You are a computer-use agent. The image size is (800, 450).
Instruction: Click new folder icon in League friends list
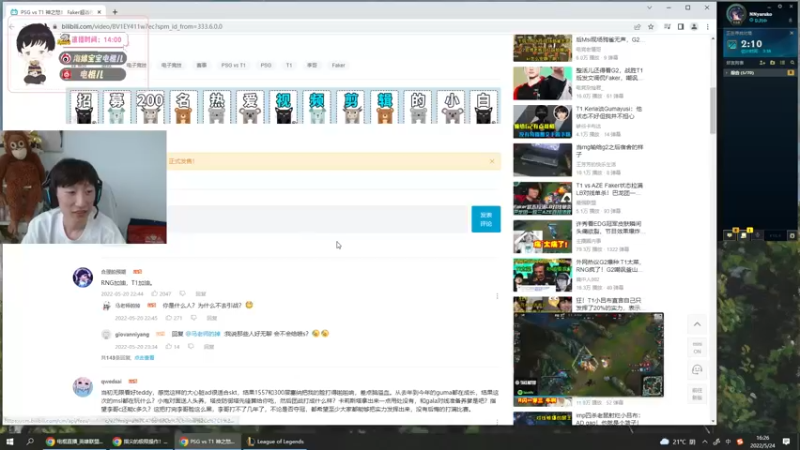[x=772, y=63]
